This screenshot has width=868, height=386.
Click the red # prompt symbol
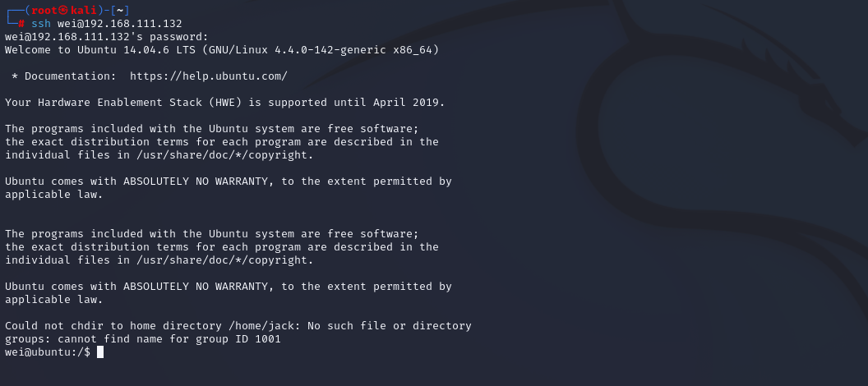tap(21, 24)
